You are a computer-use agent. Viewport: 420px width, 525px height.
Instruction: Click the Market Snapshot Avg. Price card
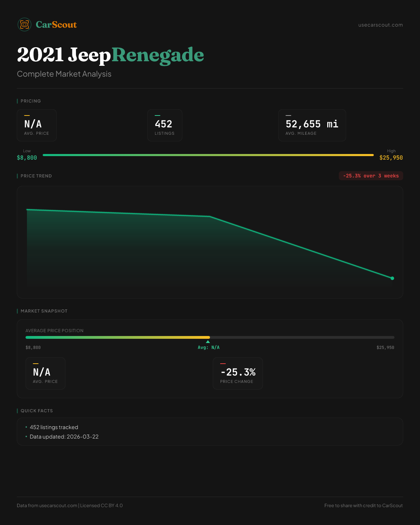tap(45, 373)
